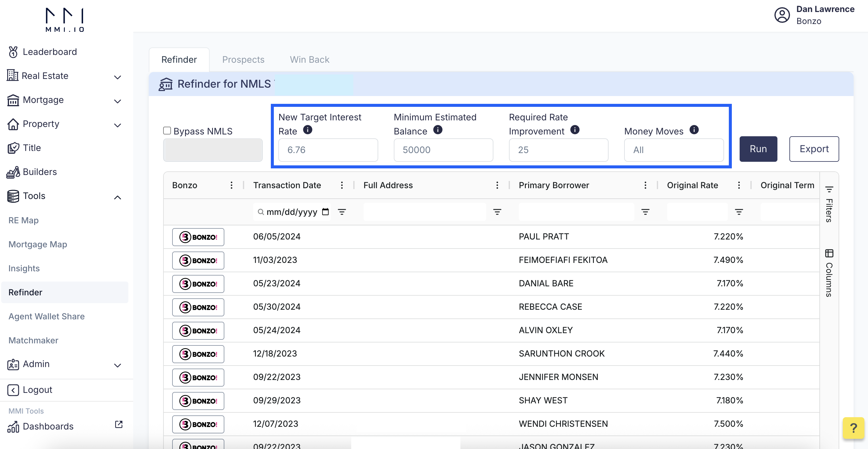Open the Money Moves All dropdown
868x449 pixels.
[674, 150]
